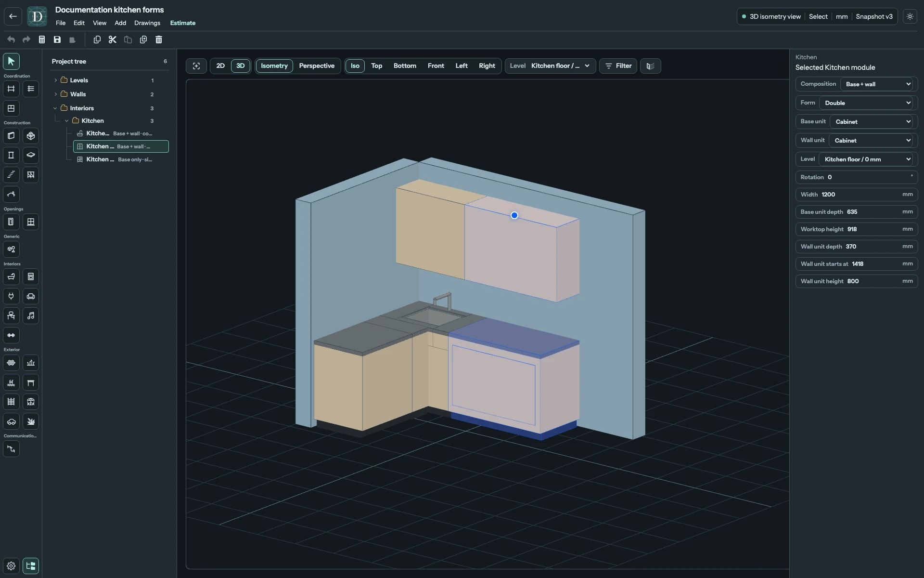Image resolution: width=924 pixels, height=578 pixels.
Task: Select the communication pipe routing tool
Action: coord(11,449)
